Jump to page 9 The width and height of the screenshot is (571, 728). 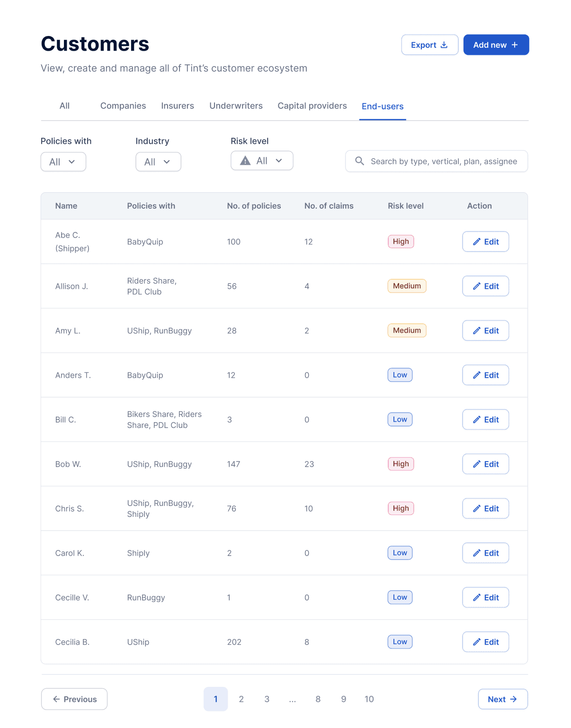click(344, 699)
